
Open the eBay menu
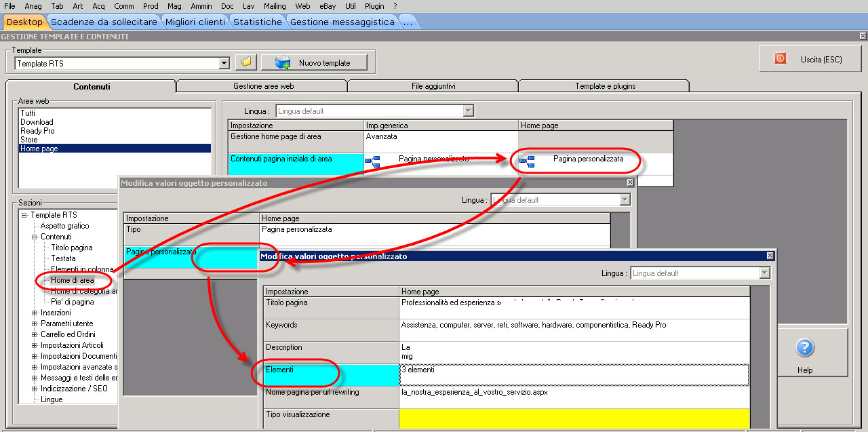328,6
